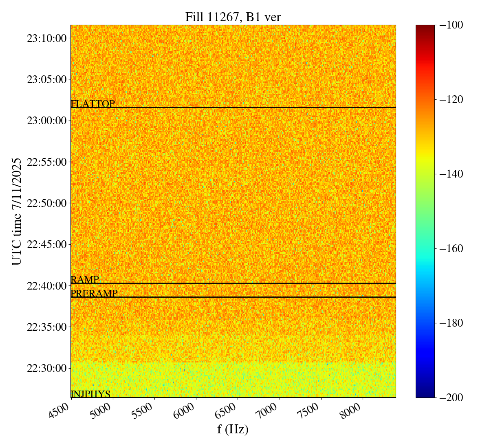The width and height of the screenshot is (489, 448).
Task: Click the 22:50:00 time tick label
Action: (x=46, y=203)
